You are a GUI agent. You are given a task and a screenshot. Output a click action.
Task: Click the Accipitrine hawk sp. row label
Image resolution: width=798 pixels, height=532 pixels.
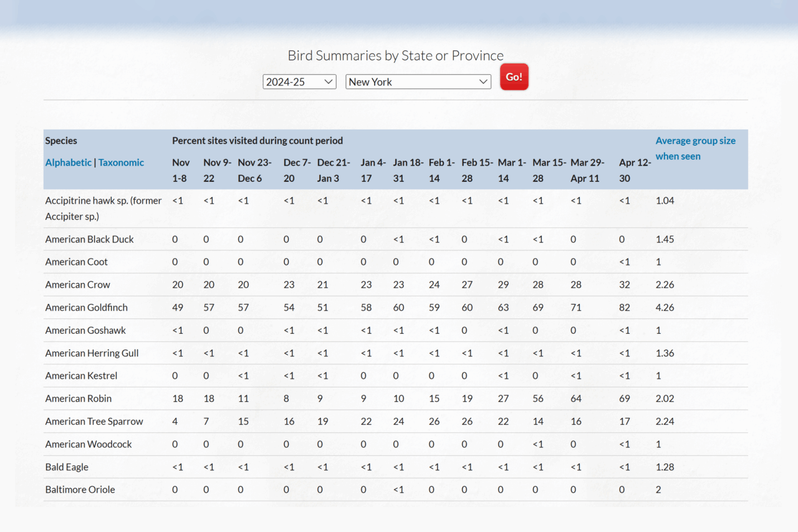pyautogui.click(x=103, y=208)
